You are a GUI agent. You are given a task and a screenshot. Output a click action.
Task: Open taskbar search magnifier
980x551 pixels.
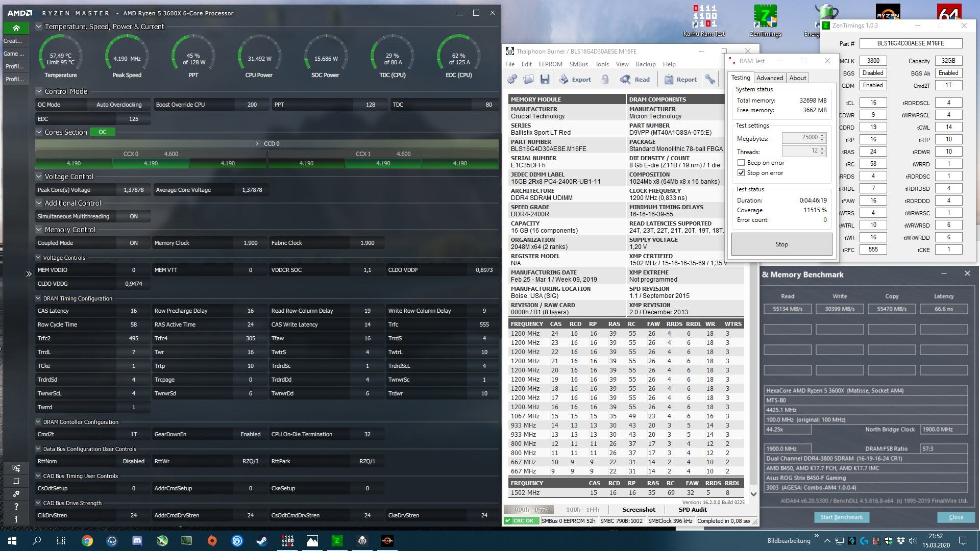point(37,541)
